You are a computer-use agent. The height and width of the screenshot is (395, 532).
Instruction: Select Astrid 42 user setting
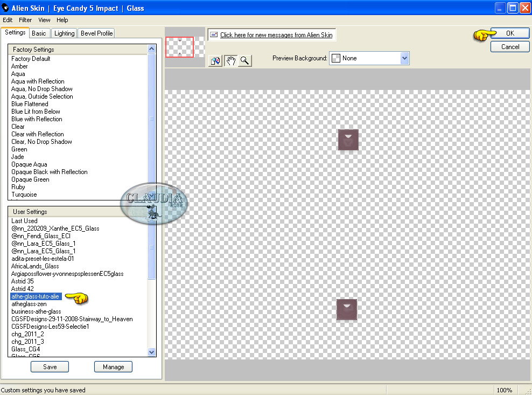23,289
